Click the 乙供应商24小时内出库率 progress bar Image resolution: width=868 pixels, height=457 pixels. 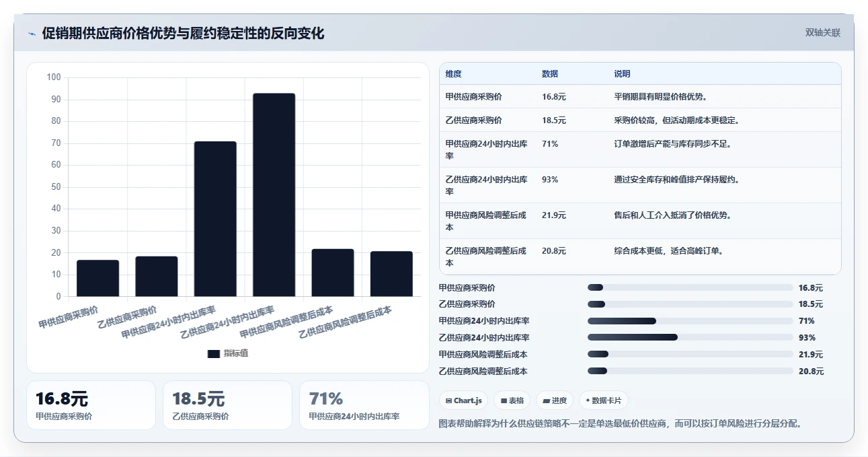pos(691,338)
